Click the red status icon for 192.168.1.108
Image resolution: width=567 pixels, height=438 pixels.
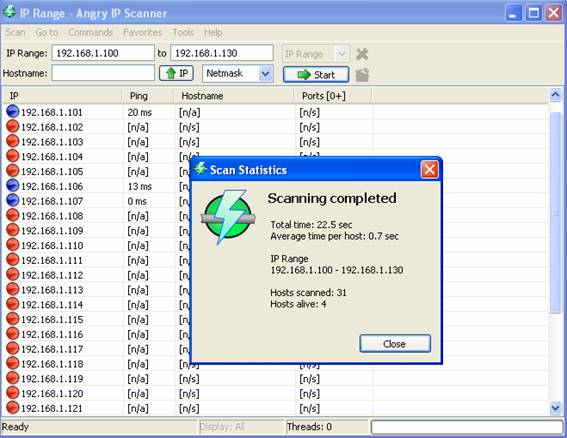tap(13, 215)
